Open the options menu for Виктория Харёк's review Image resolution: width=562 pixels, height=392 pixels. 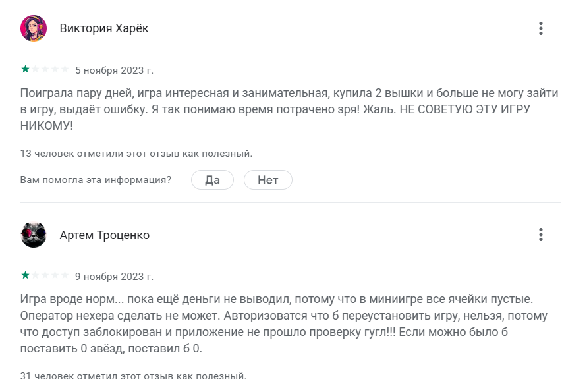point(540,28)
